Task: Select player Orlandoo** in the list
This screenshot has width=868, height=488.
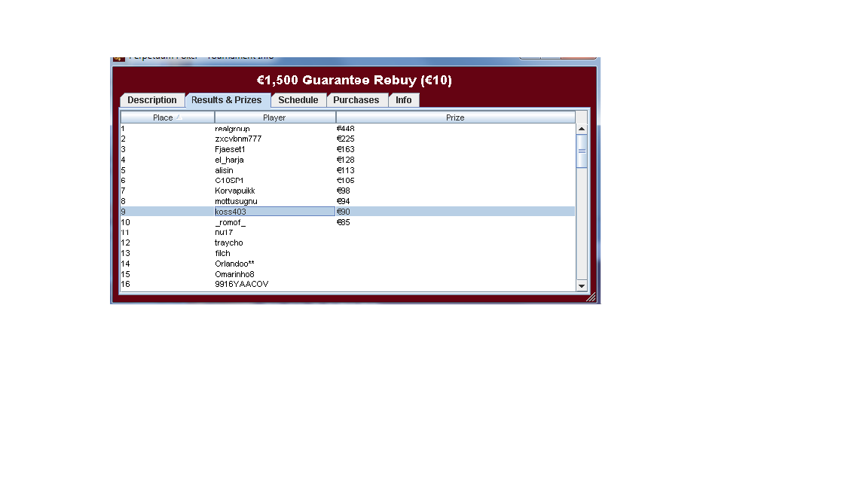Action: pyautogui.click(x=234, y=264)
